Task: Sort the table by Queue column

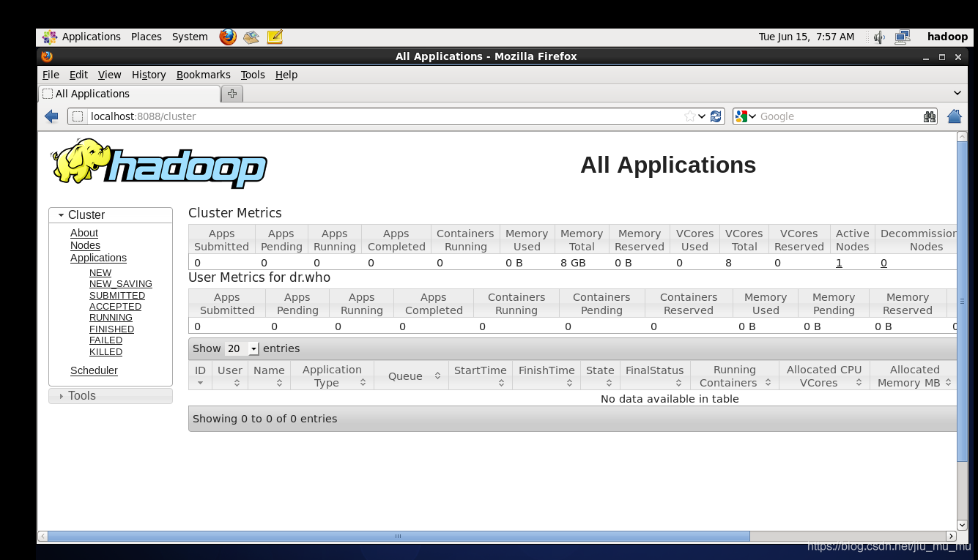Action: click(x=411, y=376)
